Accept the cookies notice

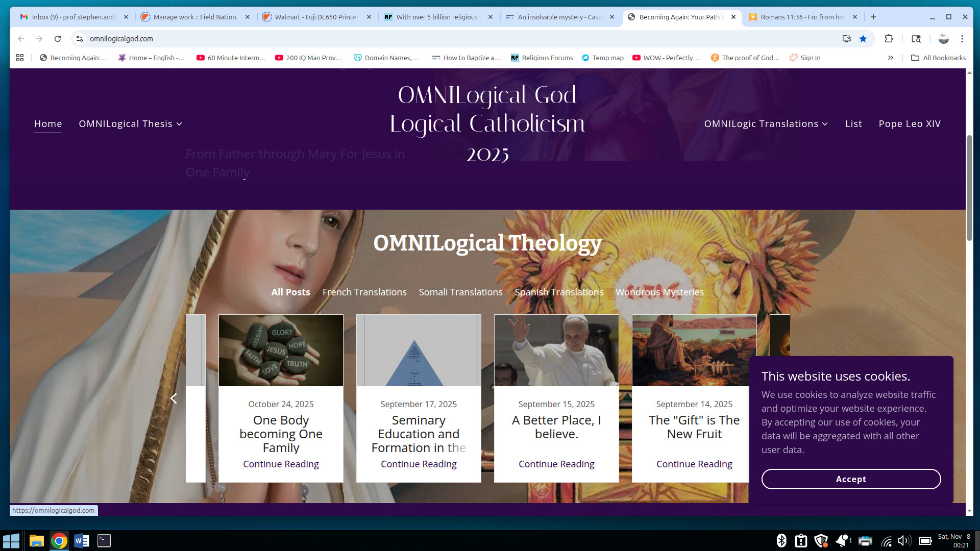(x=851, y=479)
